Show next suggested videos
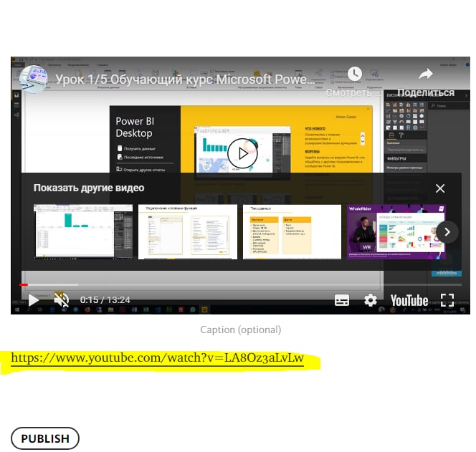The image size is (476, 452). coord(447,232)
